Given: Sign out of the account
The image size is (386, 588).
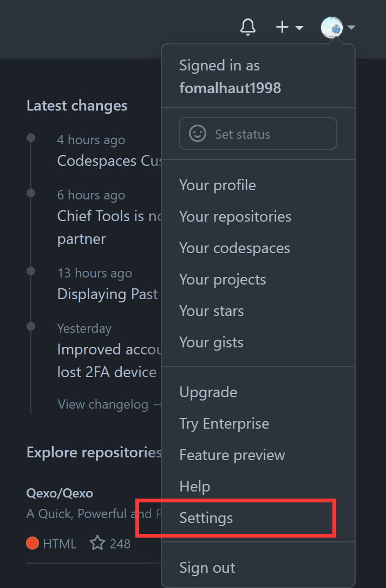Looking at the screenshot, I should (x=207, y=568).
